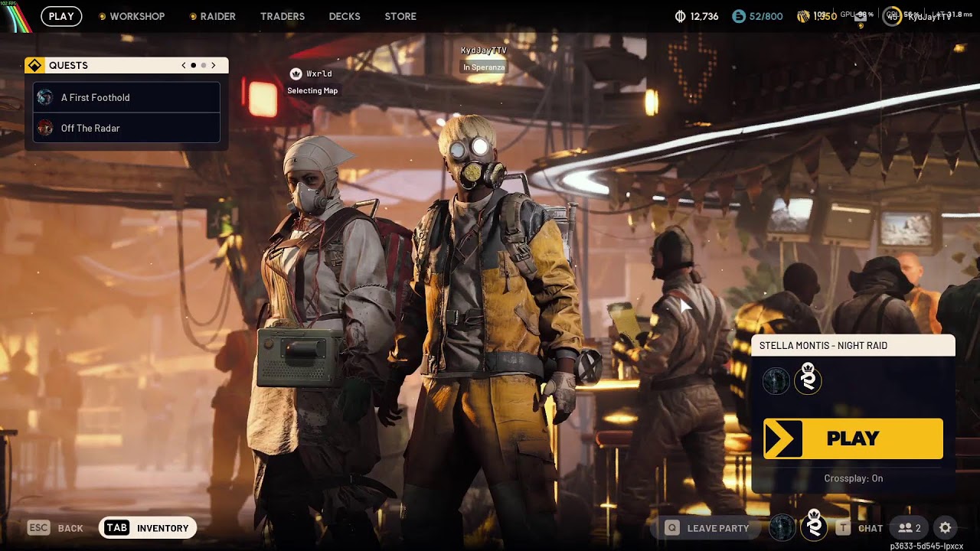Click the crowned party leader avatar in bottom bar
Screen dimensions: 980x551
(x=814, y=527)
